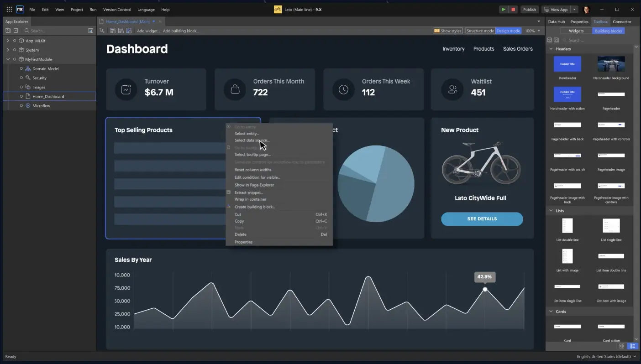Click the Publish button in the titlebar

tap(529, 9)
